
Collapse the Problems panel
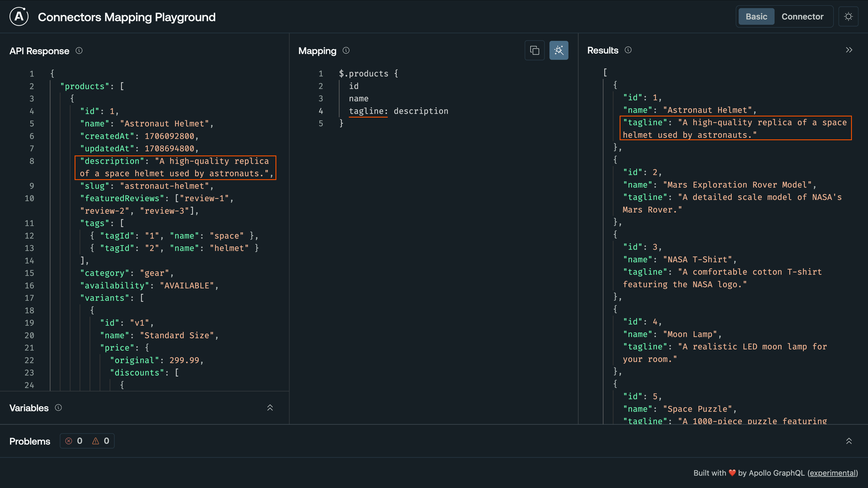pyautogui.click(x=849, y=441)
